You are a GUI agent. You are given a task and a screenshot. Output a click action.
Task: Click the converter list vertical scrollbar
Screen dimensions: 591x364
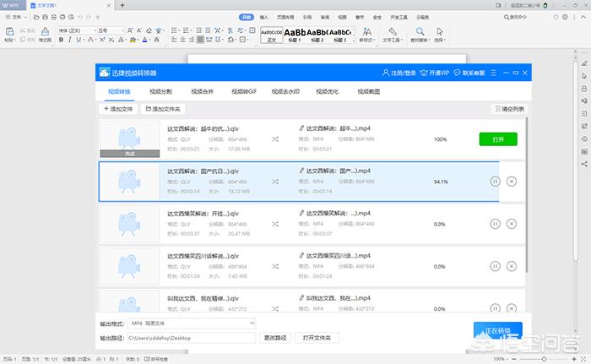pos(527,194)
